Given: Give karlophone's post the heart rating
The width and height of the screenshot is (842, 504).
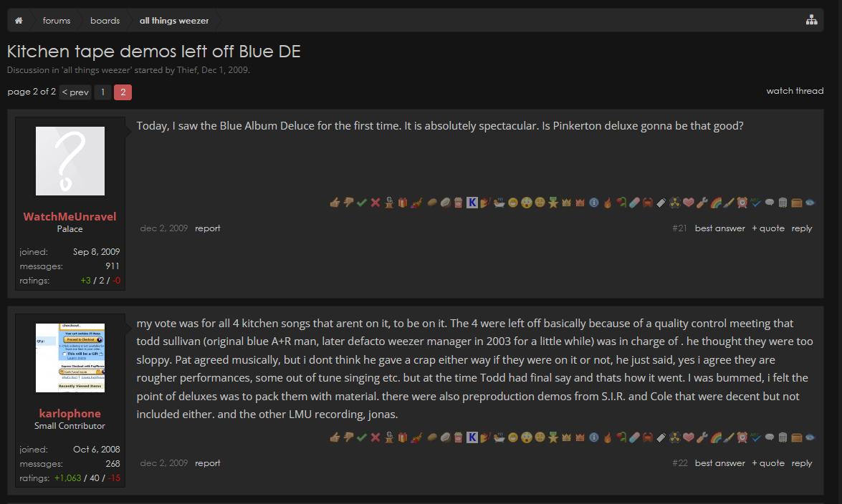Looking at the screenshot, I should tap(689, 437).
